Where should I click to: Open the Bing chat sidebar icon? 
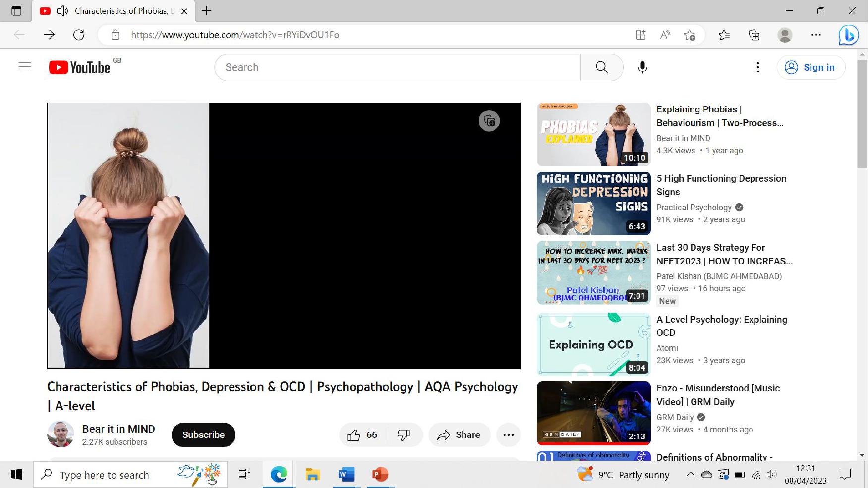848,35
